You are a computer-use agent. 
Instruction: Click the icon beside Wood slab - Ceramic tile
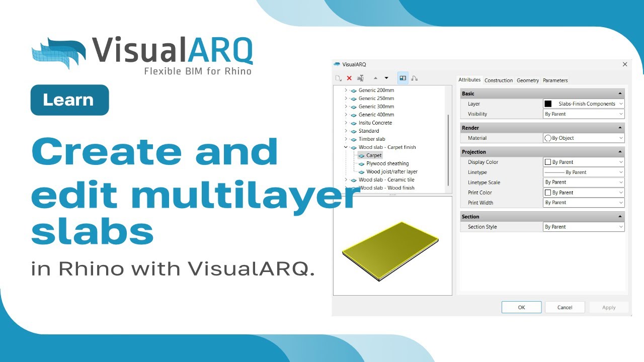pyautogui.click(x=354, y=180)
